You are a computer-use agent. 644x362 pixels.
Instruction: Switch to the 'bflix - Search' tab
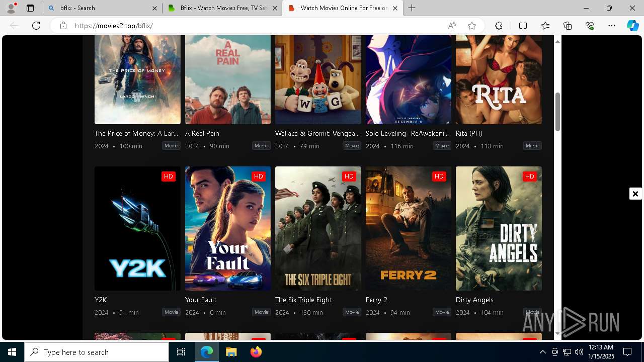(x=102, y=8)
